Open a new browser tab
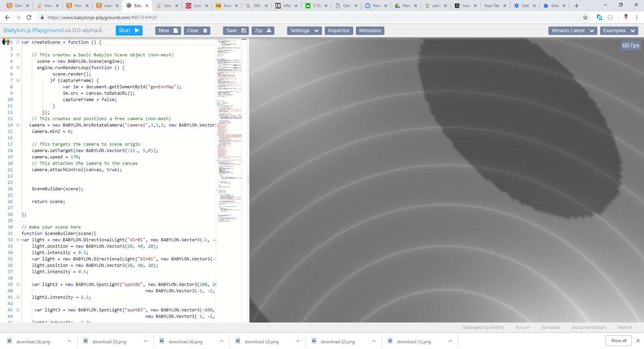 pos(577,6)
